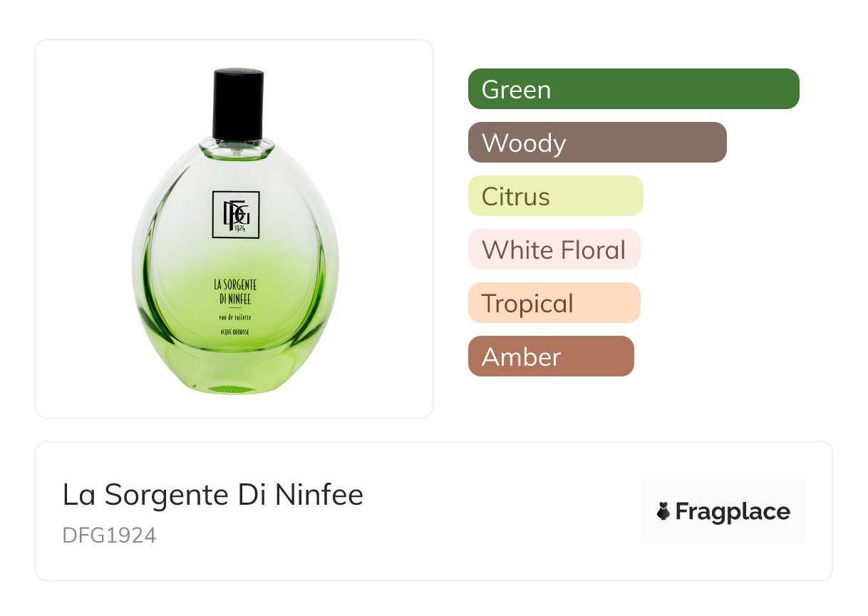868x616 pixels.
Task: Open the perfume bottle image
Action: coord(234,229)
